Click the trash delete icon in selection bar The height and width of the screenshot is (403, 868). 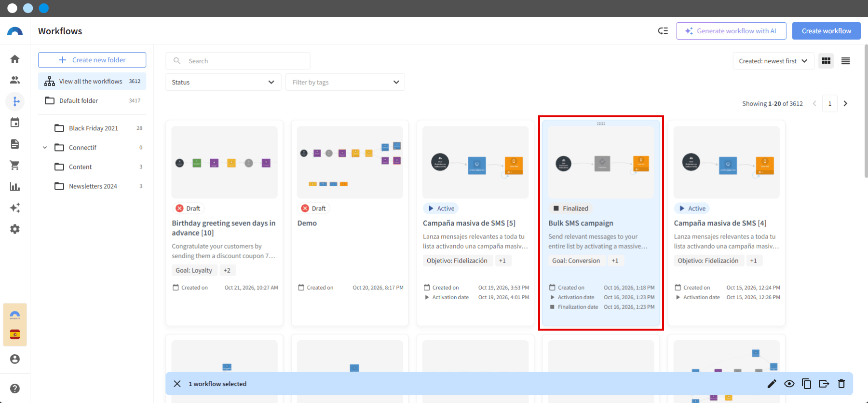click(x=841, y=384)
